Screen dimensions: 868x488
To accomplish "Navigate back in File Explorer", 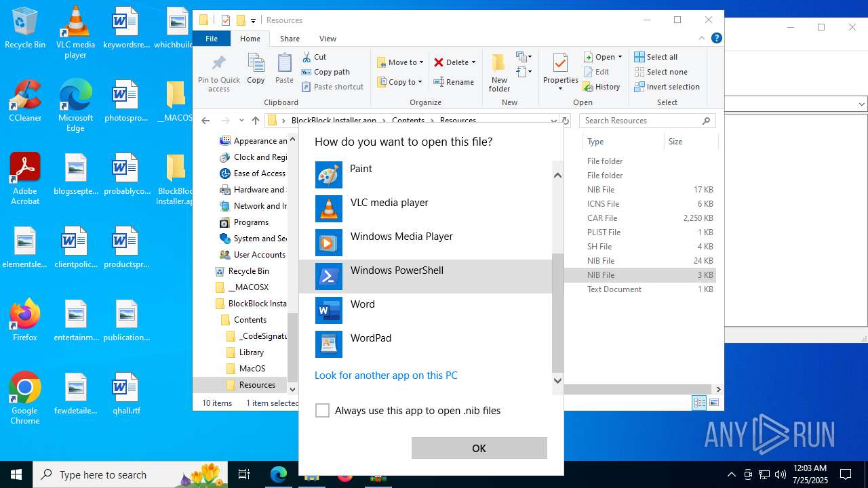I will (206, 121).
